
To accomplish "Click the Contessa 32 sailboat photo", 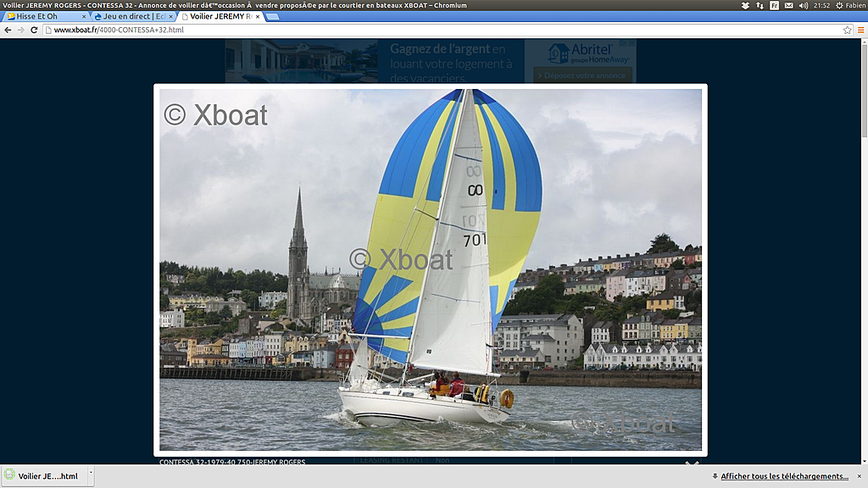I will point(431,270).
